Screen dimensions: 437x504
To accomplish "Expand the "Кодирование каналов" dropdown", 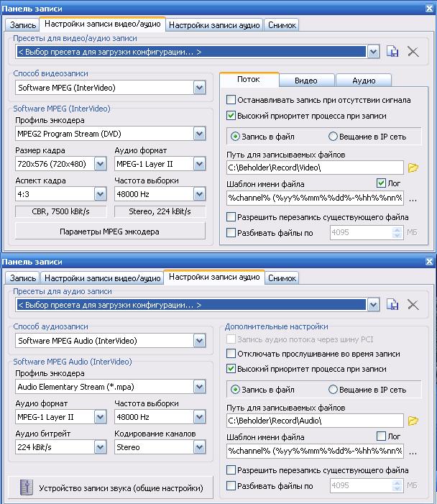I will pyautogui.click(x=199, y=446).
